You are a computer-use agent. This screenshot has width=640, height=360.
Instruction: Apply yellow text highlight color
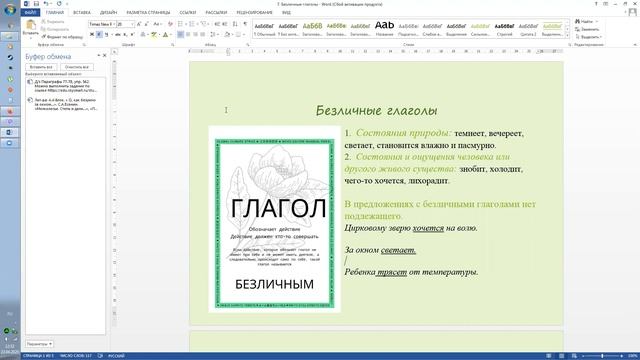click(x=153, y=35)
